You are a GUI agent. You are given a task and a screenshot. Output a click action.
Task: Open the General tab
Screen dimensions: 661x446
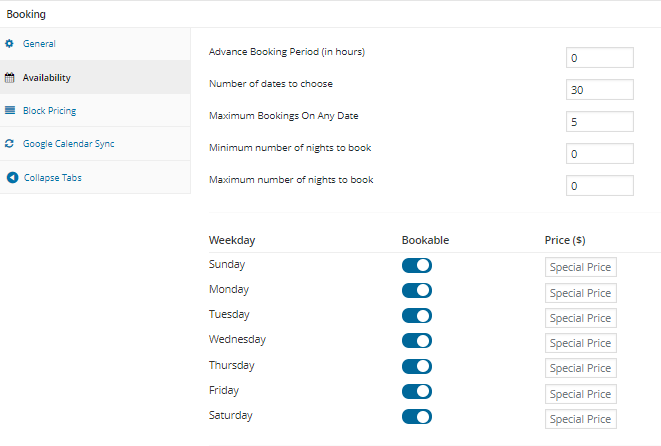coord(39,44)
